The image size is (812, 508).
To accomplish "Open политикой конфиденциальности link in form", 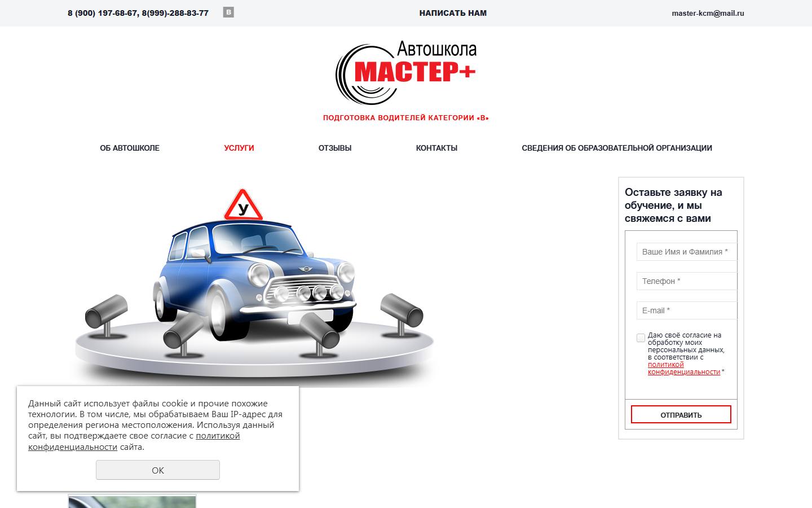I will pyautogui.click(x=683, y=368).
